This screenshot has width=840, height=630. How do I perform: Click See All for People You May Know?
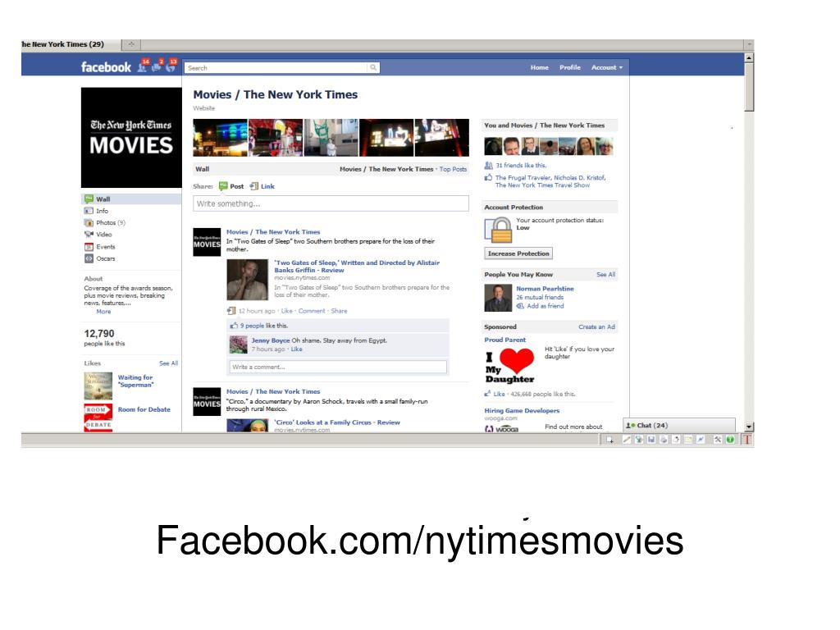pos(606,275)
